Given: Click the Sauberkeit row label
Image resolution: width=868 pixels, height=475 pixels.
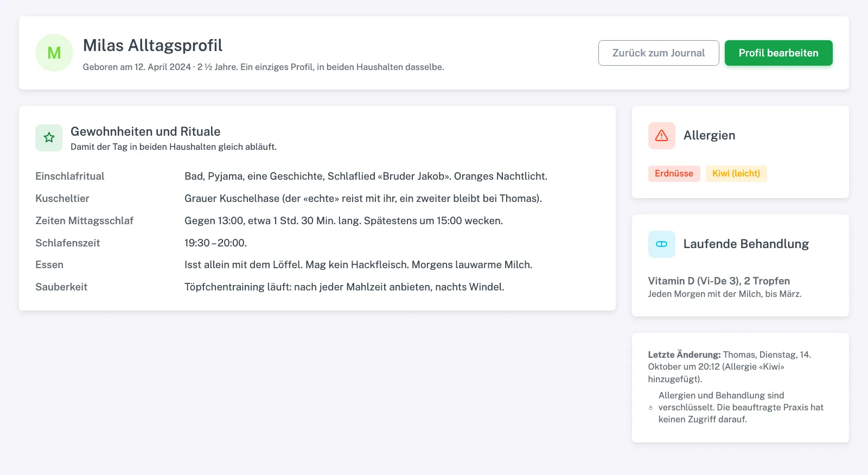Looking at the screenshot, I should coord(61,287).
